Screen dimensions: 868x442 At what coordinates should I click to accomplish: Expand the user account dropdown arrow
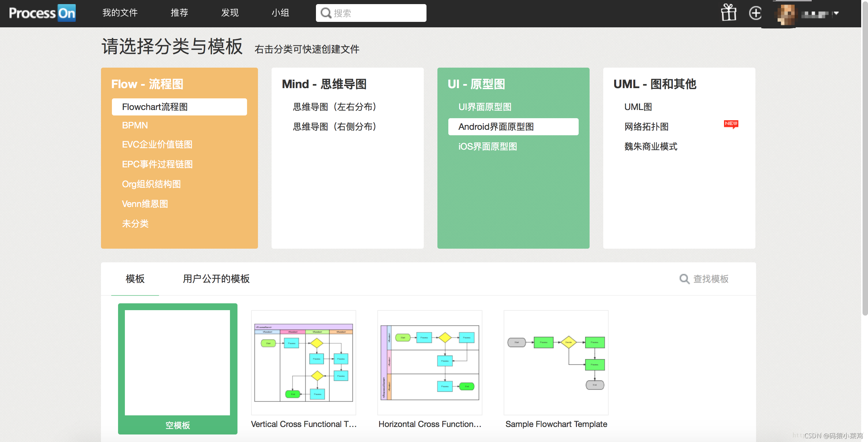836,14
